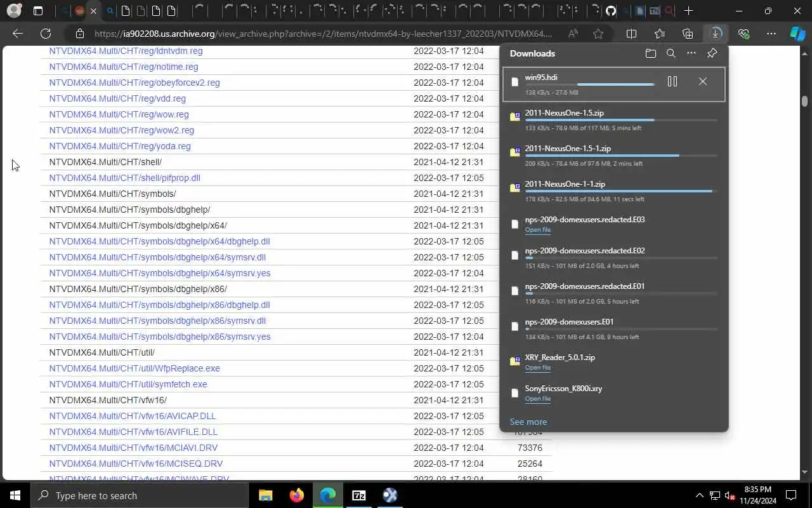This screenshot has height=508, width=812.
Task: Click the taskbar search box
Action: 140,495
